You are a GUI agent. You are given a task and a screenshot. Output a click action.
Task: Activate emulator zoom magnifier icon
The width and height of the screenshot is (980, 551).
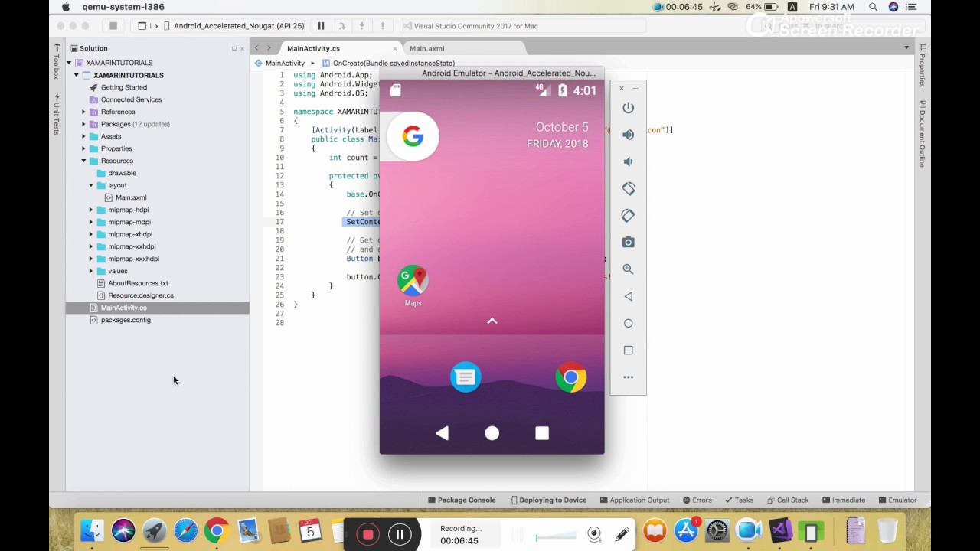click(628, 269)
